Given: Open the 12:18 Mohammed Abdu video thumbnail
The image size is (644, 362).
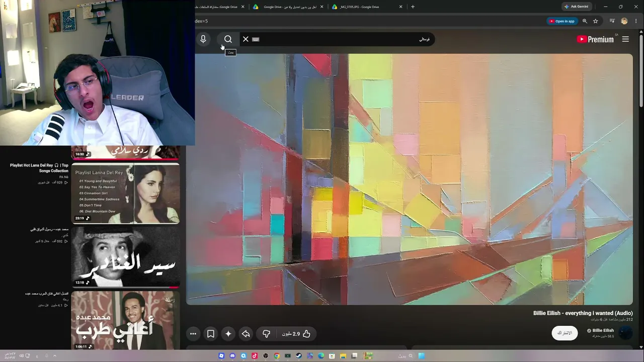Looking at the screenshot, I should click(125, 257).
